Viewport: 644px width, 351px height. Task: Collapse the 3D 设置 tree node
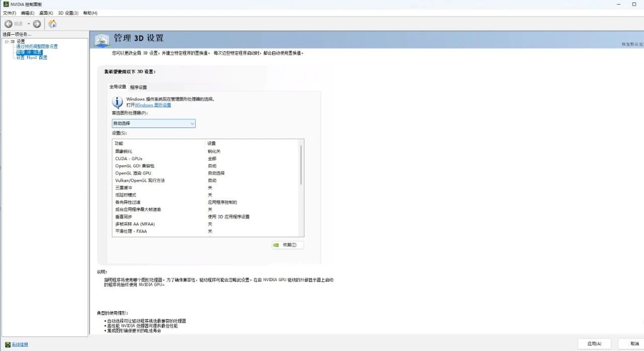pos(6,41)
